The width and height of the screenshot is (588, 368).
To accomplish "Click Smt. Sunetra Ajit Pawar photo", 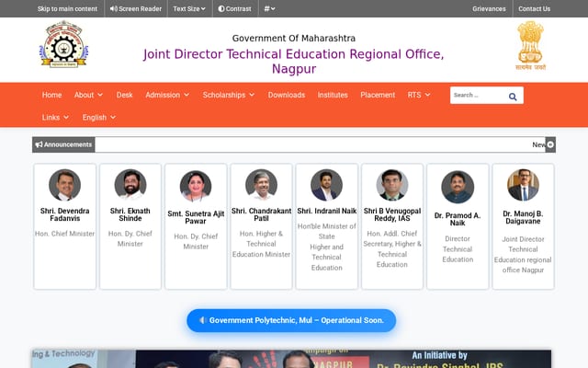I will coord(196,186).
